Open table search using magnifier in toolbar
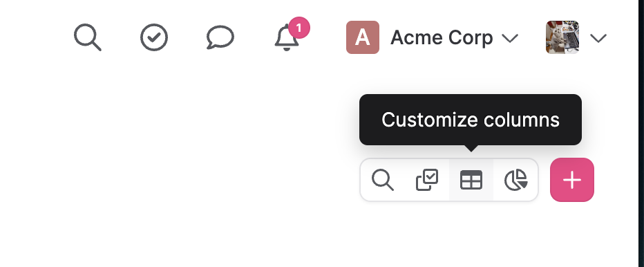Screen dimensions: 644x267 tap(383, 181)
